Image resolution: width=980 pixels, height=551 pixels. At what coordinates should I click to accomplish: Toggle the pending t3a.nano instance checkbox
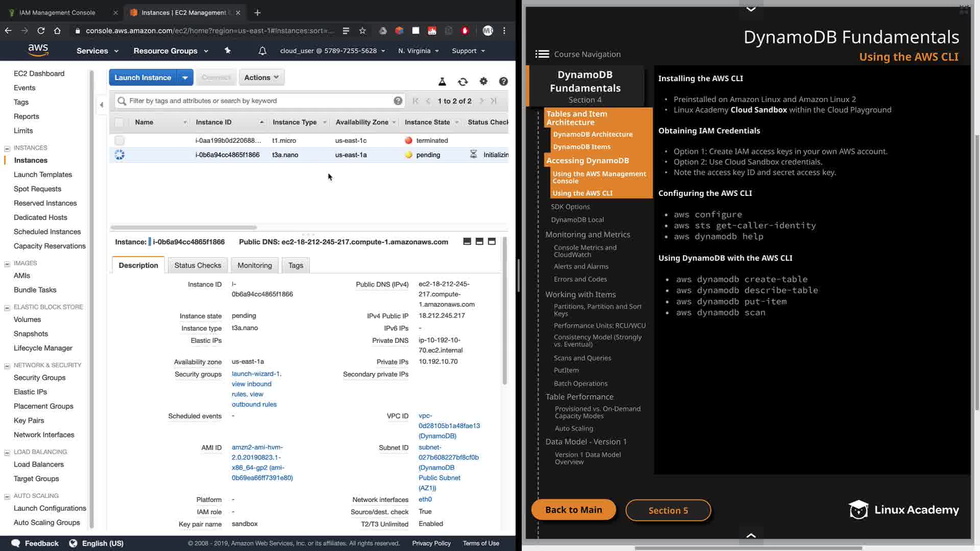click(119, 155)
